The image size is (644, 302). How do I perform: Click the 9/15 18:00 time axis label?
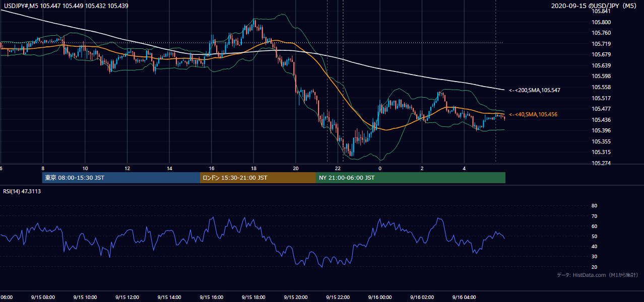(253, 297)
